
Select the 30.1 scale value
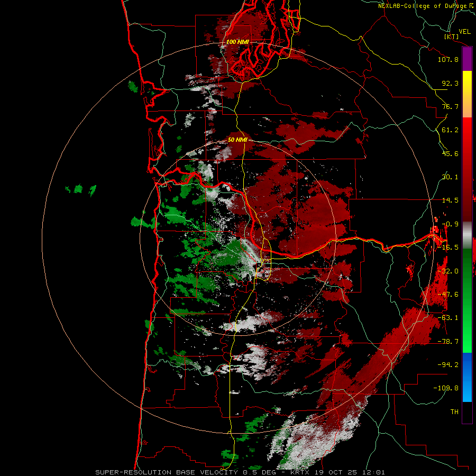click(450, 177)
